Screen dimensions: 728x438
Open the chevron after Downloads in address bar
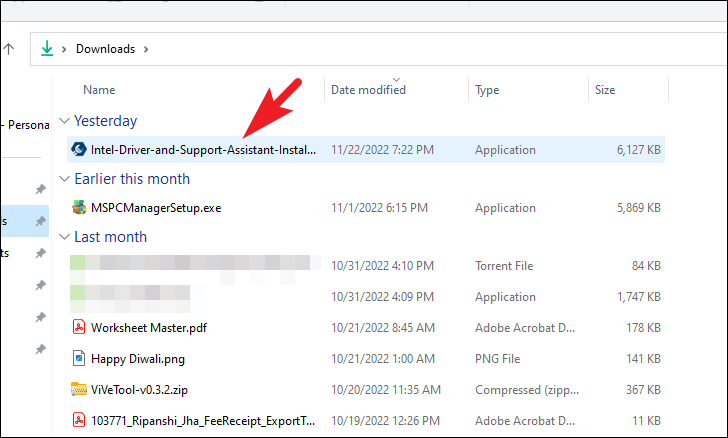(x=146, y=49)
